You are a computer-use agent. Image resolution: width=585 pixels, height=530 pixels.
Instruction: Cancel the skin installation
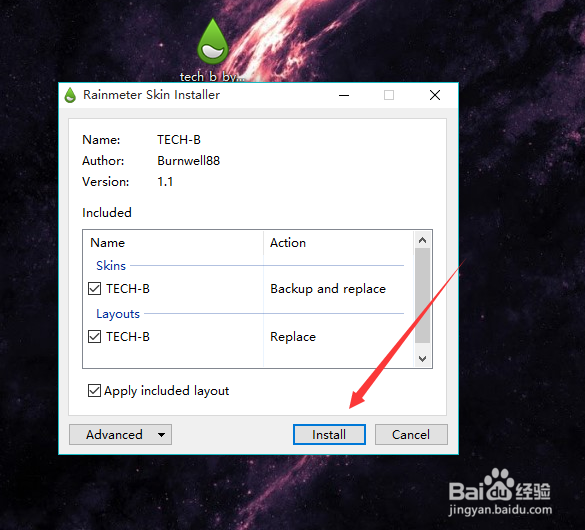coord(411,435)
